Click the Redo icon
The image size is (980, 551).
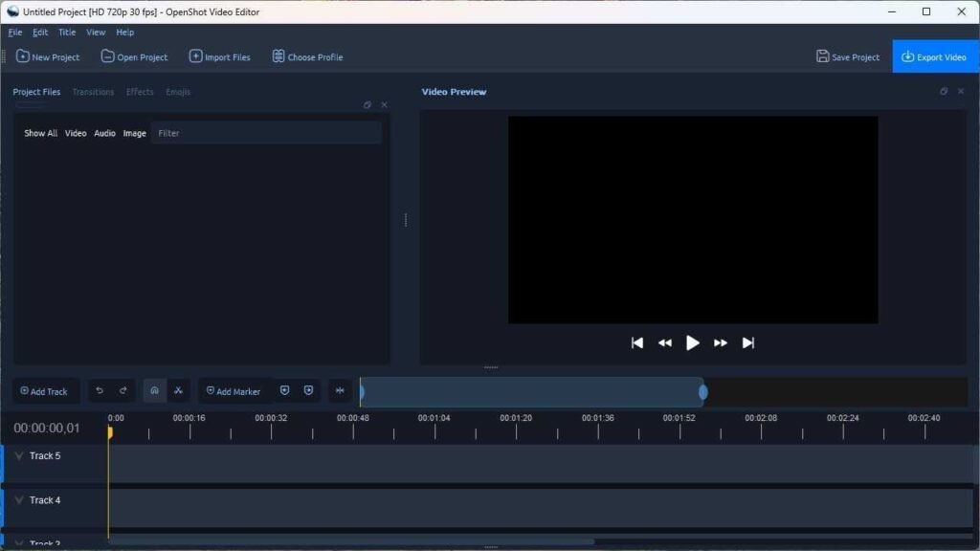[x=122, y=390]
